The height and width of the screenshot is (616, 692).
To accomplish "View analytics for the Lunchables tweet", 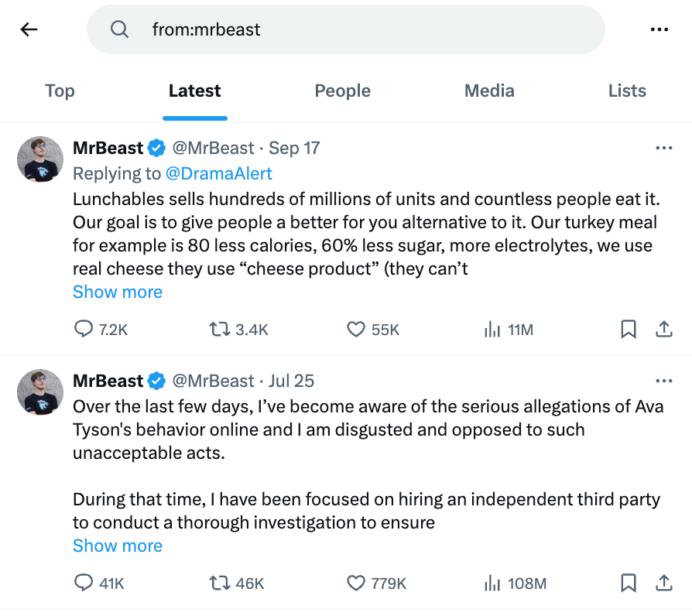I will pyautogui.click(x=492, y=329).
